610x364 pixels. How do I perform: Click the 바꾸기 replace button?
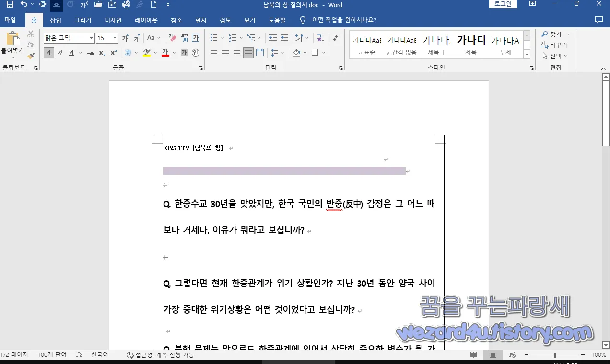(x=554, y=45)
